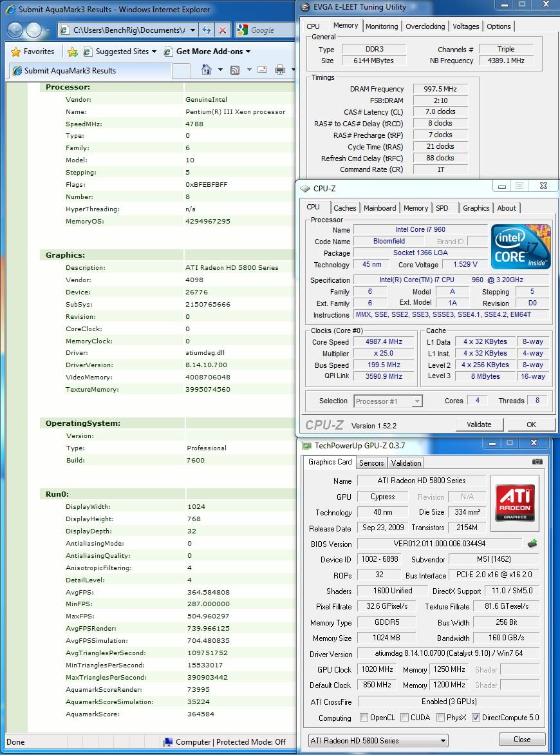Click the E-LEET app icon in title bar
The width and height of the screenshot is (560, 755).
click(304, 7)
